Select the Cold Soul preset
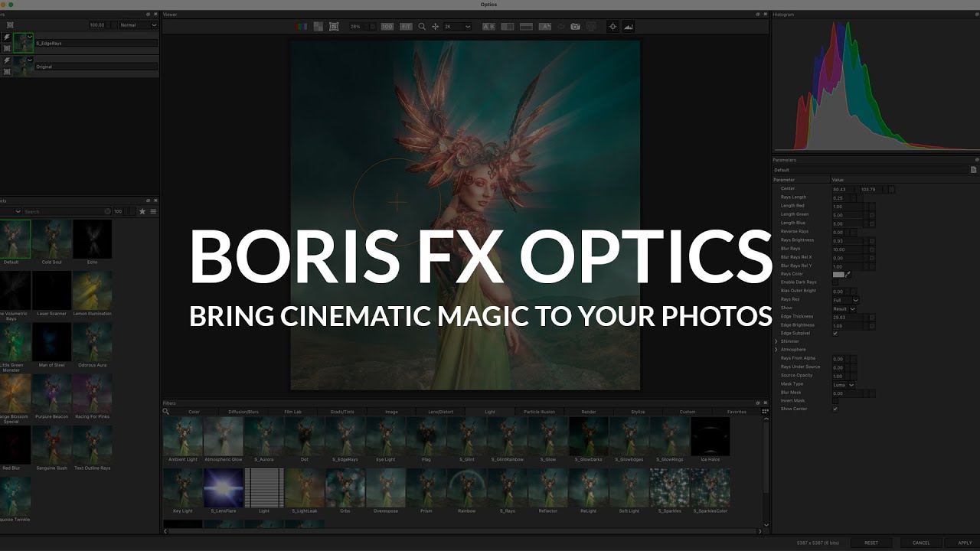This screenshot has width=980, height=551. coord(52,240)
